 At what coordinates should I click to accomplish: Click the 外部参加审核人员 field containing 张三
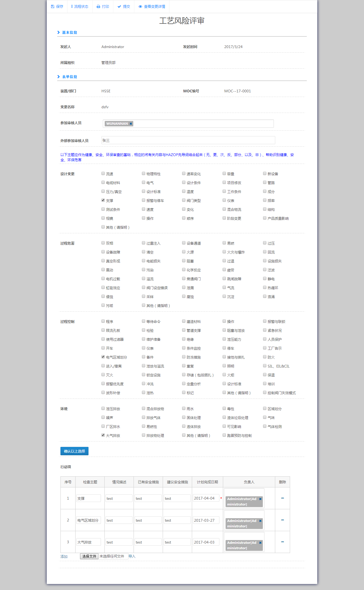(x=188, y=140)
